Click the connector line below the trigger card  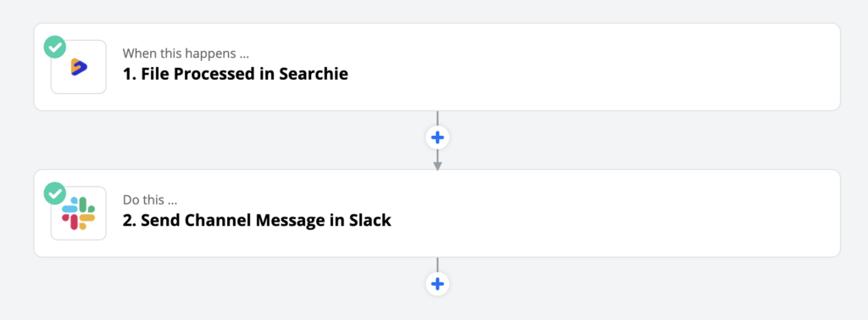(437, 118)
